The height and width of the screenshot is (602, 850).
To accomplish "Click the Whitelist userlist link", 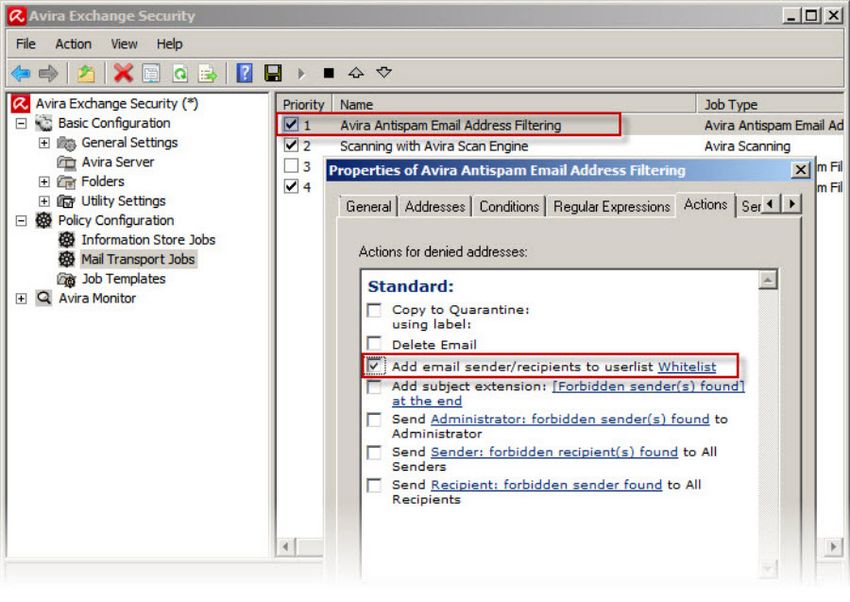I will tap(687, 367).
